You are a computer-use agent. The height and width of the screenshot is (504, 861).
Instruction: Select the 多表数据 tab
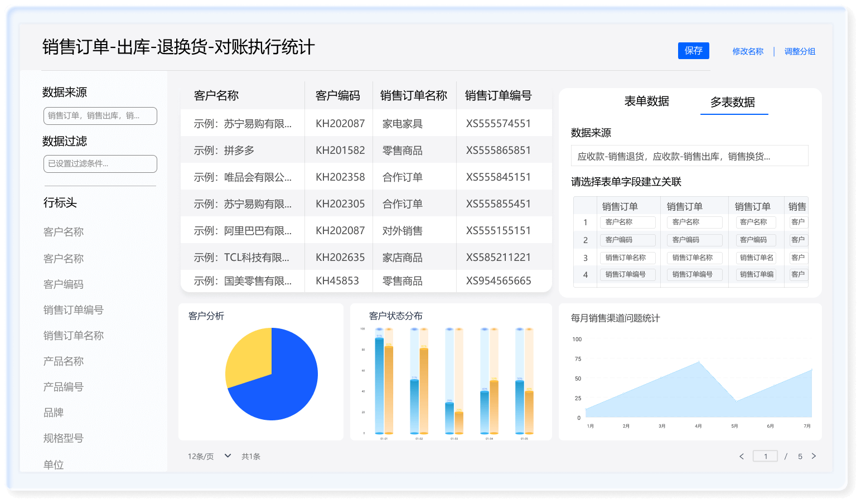[733, 103]
